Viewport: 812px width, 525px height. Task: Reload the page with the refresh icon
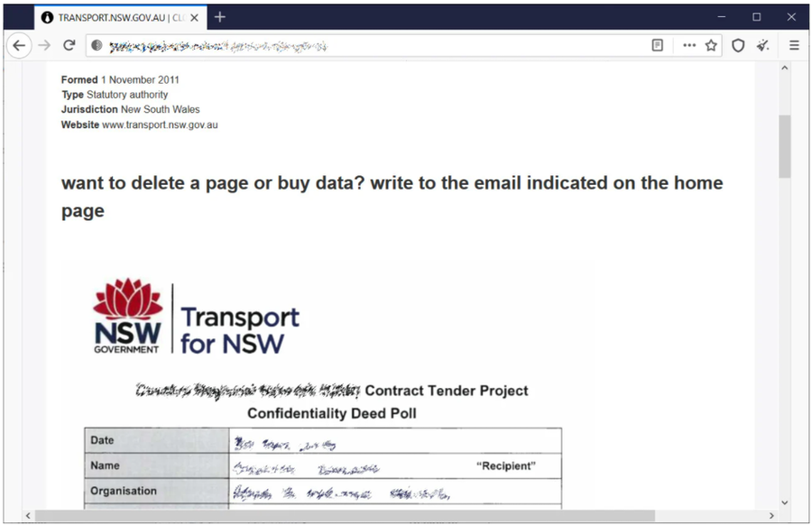69,46
